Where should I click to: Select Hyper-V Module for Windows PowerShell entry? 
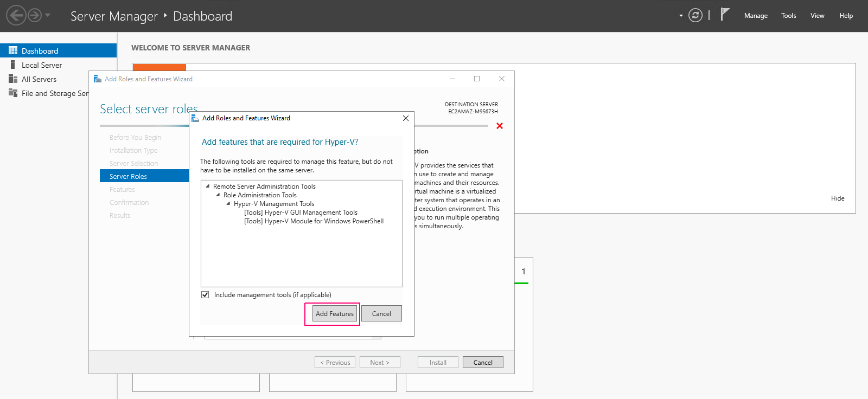pos(314,221)
